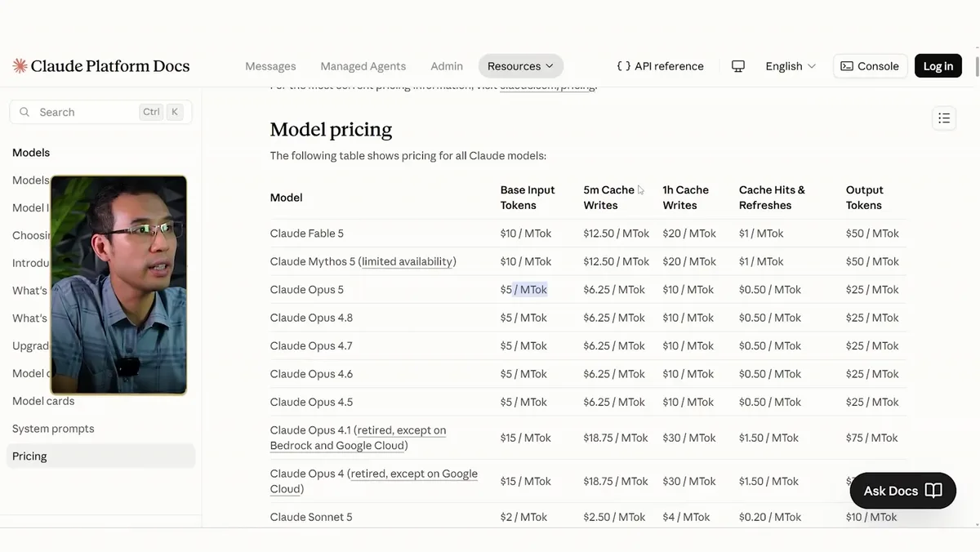Follow the limited availability link
980x552 pixels.
point(407,261)
